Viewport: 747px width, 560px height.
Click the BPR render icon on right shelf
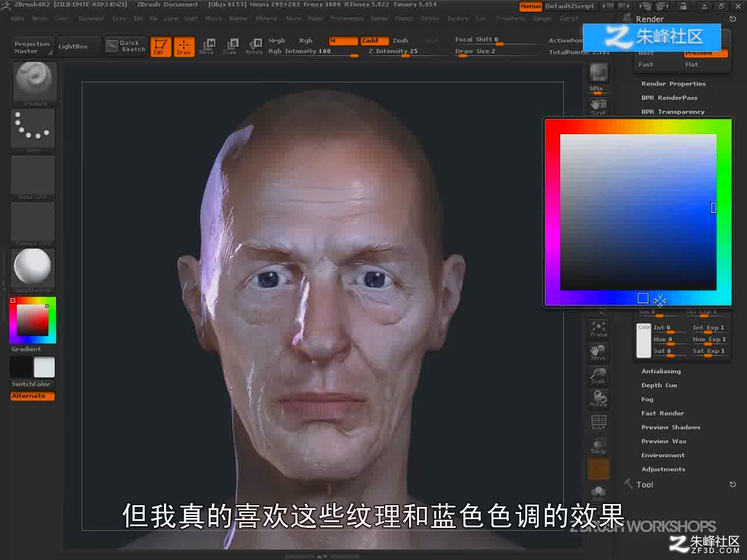pos(598,73)
